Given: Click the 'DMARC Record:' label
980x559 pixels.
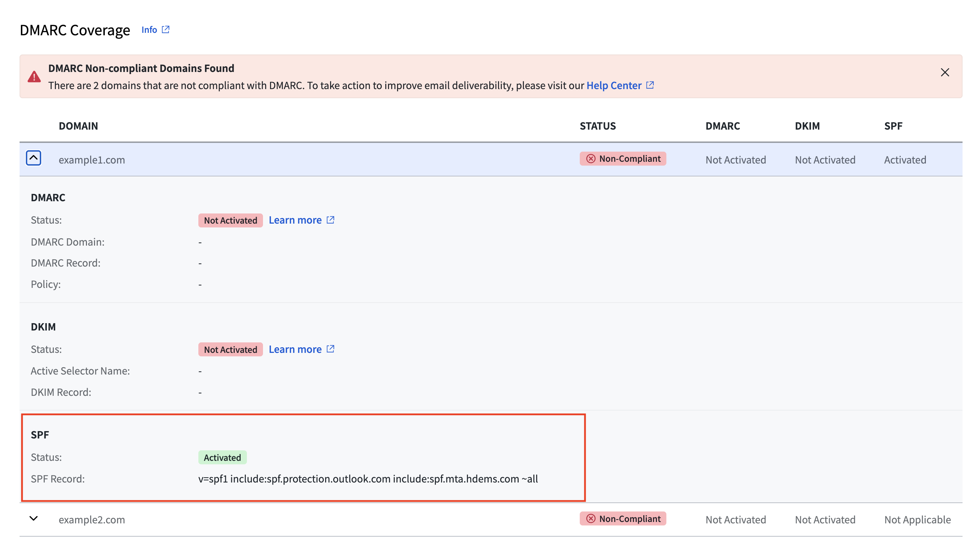Looking at the screenshot, I should coord(66,263).
